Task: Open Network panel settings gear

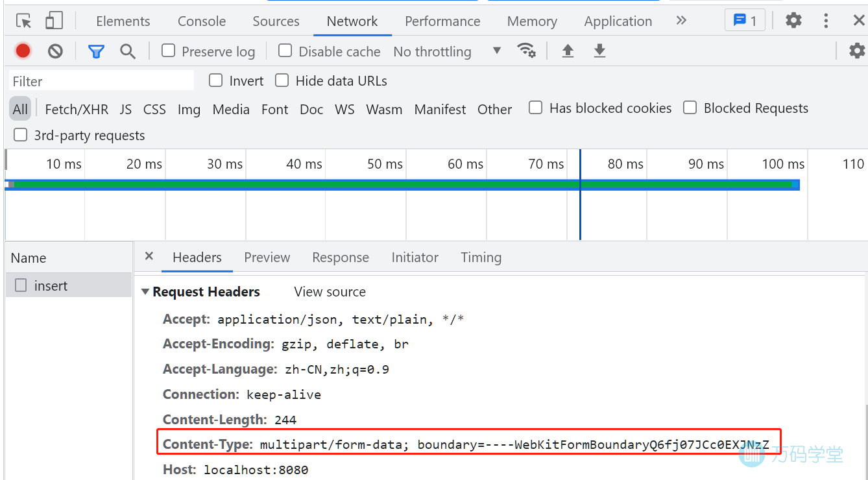Action: (x=857, y=51)
